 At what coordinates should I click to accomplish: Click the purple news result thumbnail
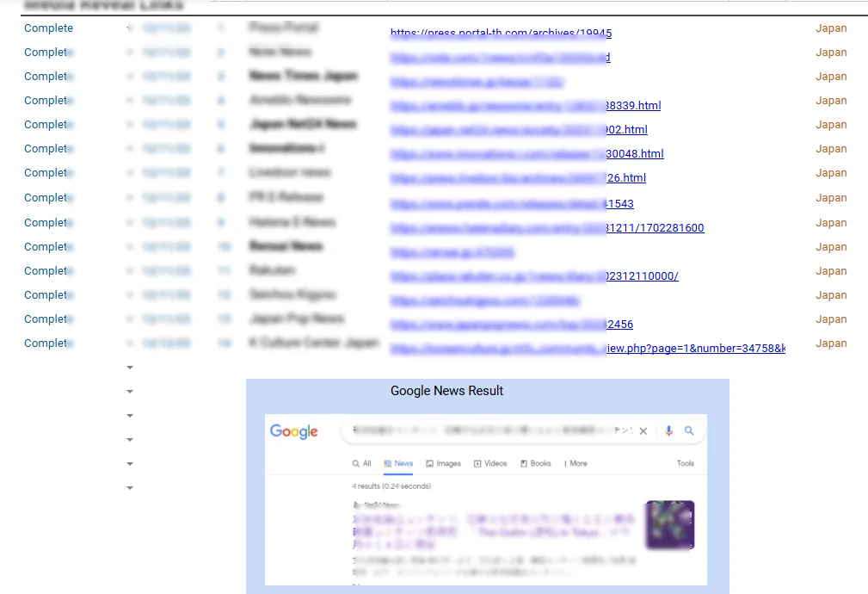tap(670, 525)
